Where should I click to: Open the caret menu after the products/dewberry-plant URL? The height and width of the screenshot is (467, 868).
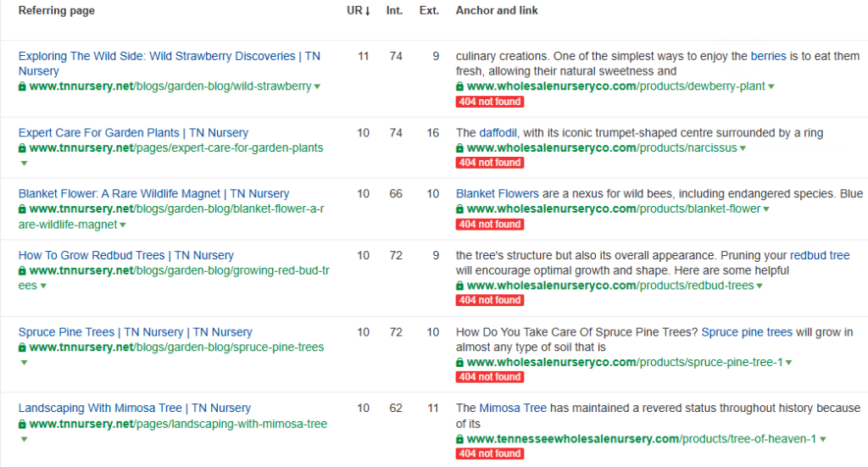tap(771, 87)
